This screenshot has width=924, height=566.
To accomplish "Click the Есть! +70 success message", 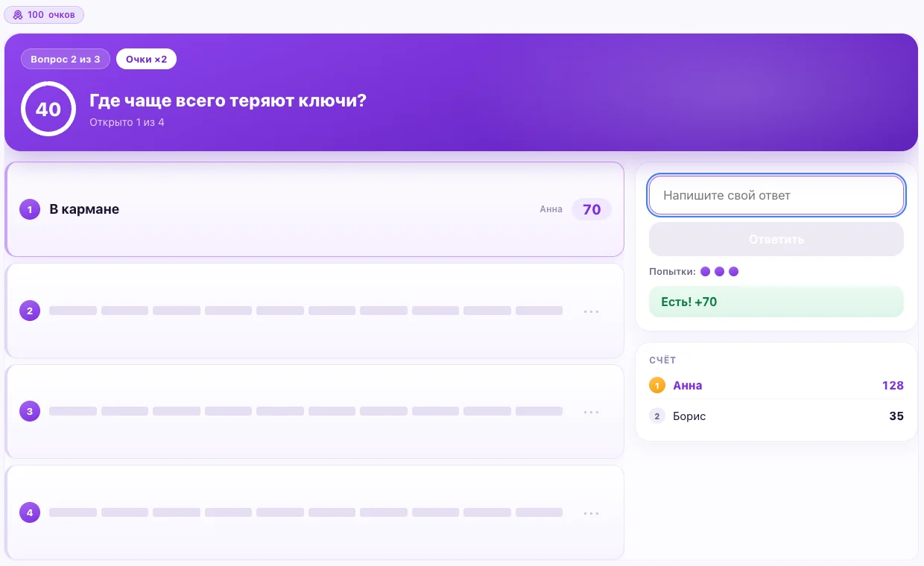I will coord(776,302).
